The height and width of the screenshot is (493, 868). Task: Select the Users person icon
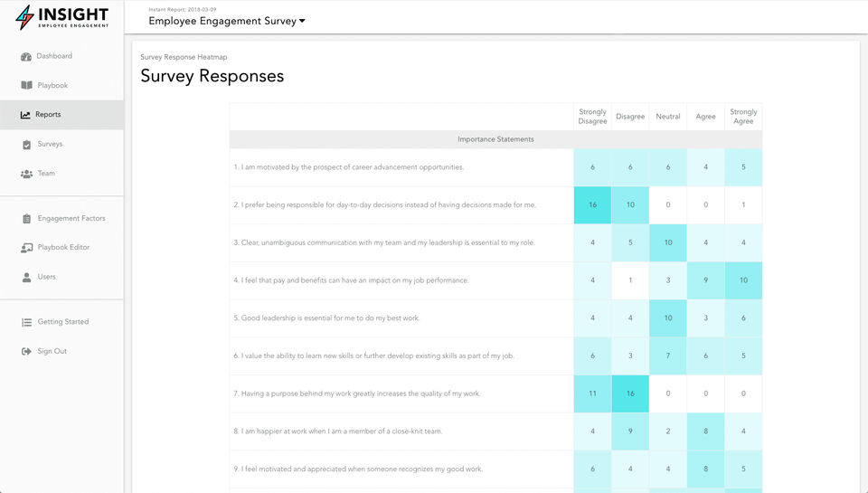tap(26, 277)
